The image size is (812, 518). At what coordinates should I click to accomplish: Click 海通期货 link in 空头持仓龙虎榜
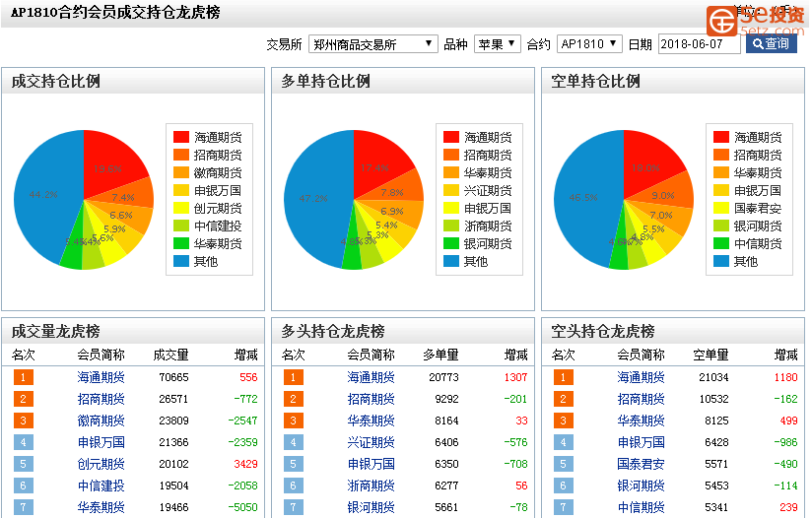(641, 377)
